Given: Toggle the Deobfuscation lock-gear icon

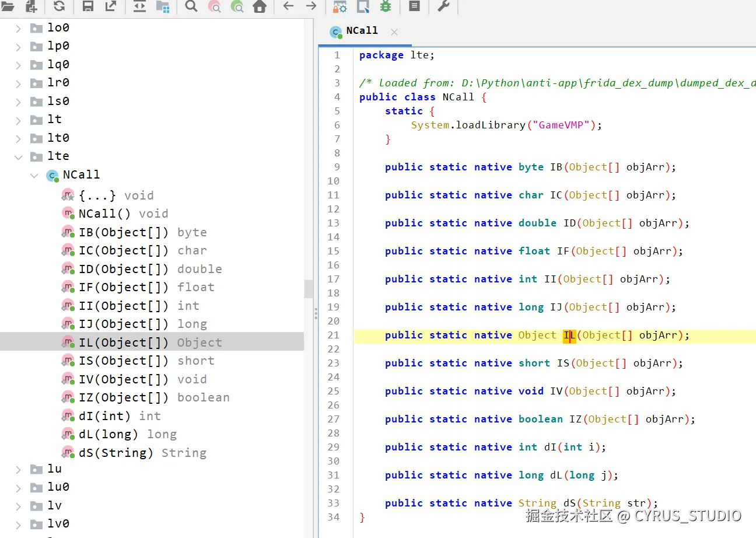Looking at the screenshot, I should click(339, 6).
